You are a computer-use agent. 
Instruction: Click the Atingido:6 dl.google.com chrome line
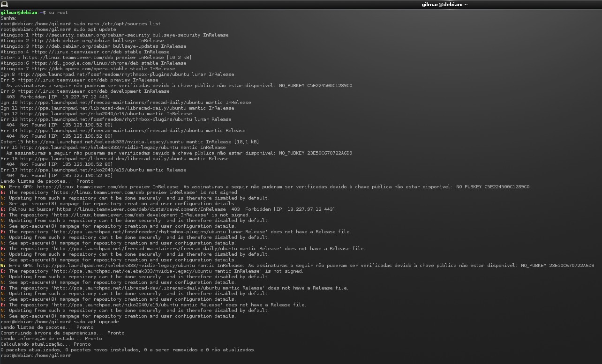93,63
